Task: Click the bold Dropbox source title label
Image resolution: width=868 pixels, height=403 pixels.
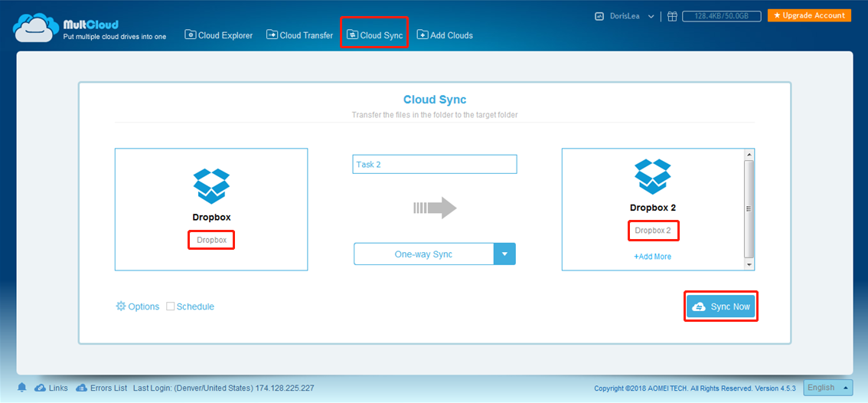Action: tap(211, 218)
